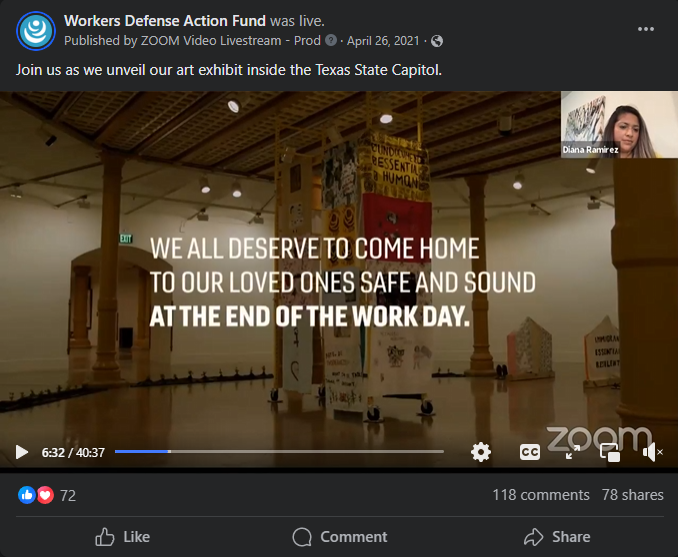Open the Workers Defense Action Fund profile picture
The height and width of the screenshot is (557, 678).
(36, 31)
